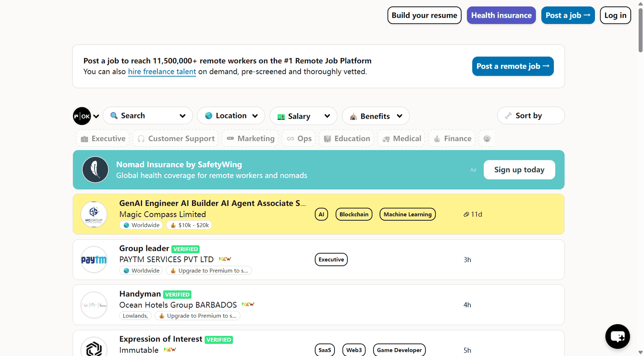This screenshot has height=356, width=644.
Task: Select the Customer Support category tag
Action: tap(176, 139)
